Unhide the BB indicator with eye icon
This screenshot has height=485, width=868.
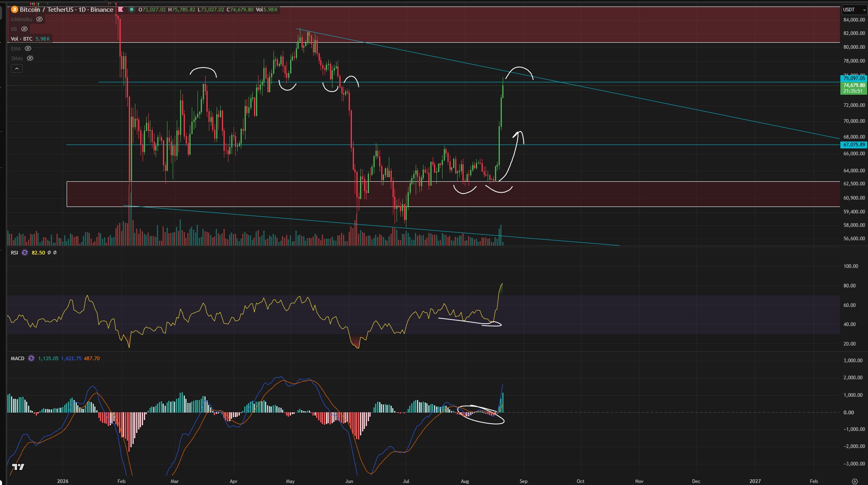tap(24, 29)
